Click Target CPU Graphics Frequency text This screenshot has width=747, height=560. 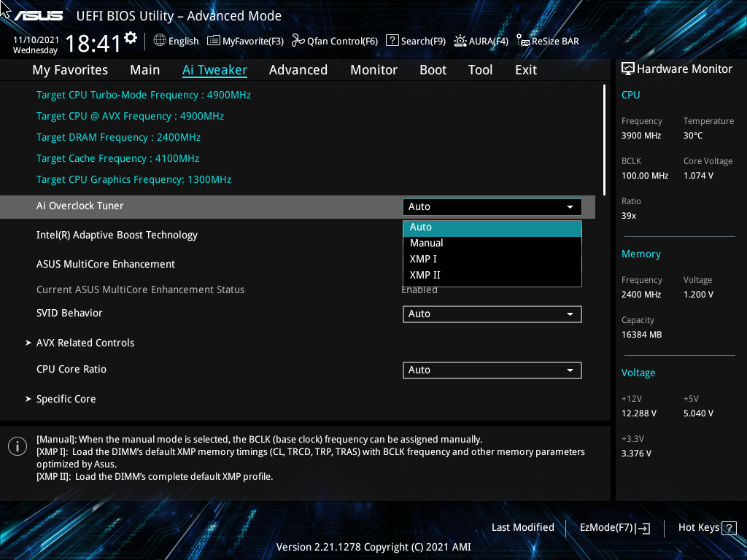pos(134,179)
